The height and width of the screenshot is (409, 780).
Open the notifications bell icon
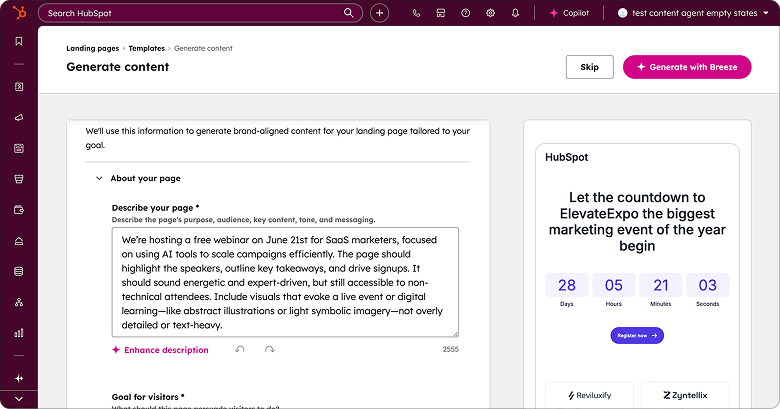click(x=515, y=13)
